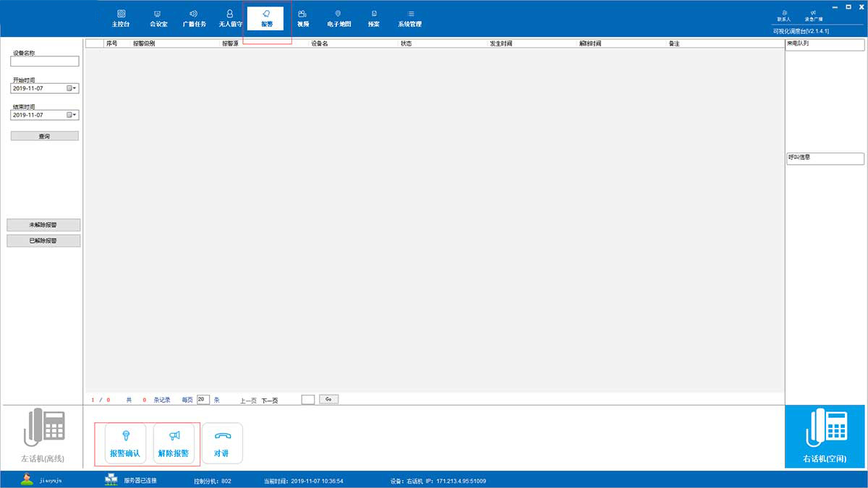Show 未解除报警 unresolved alarms
Viewport: 868px width, 488px height.
click(x=43, y=226)
